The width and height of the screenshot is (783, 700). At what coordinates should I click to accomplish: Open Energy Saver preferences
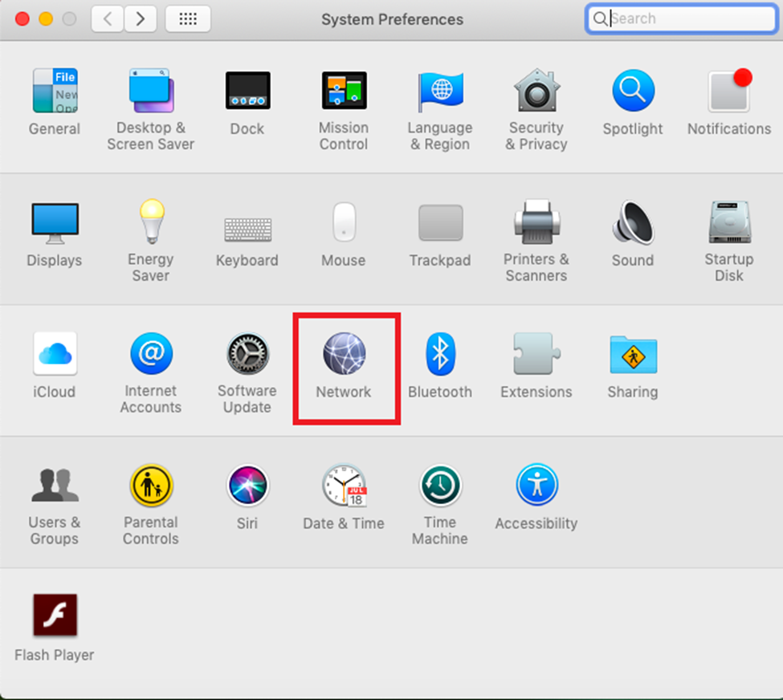(x=150, y=223)
